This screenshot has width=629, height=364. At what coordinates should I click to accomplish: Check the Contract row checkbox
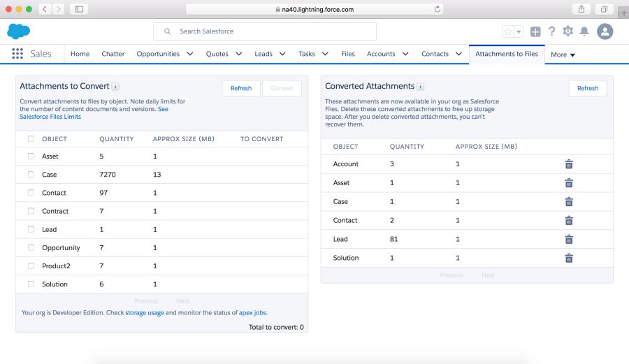click(x=31, y=211)
